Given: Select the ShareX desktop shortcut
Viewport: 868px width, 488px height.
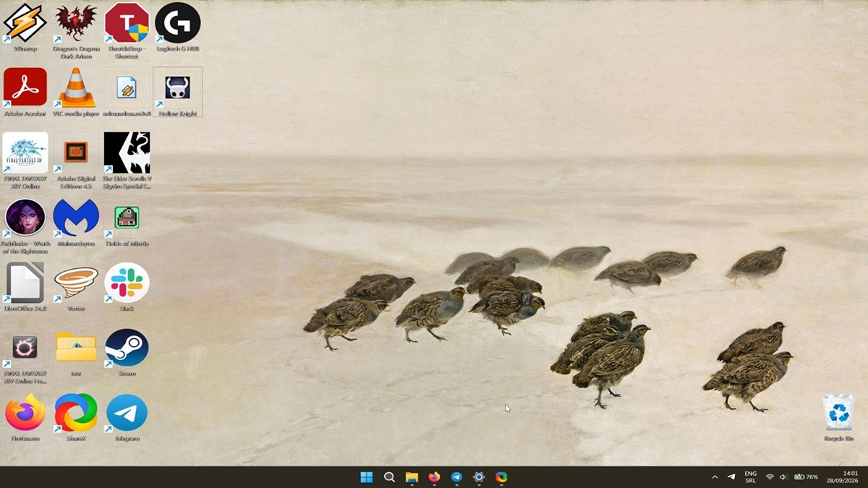Looking at the screenshot, I should point(76,418).
